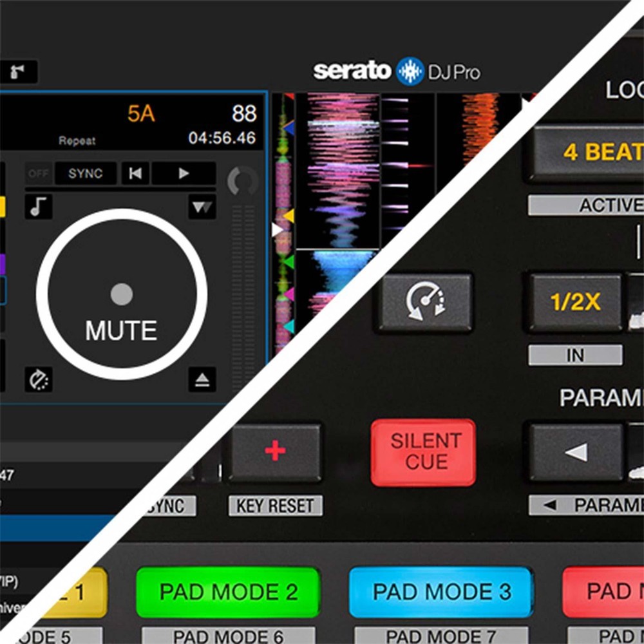Click the keylock music note icon
This screenshot has height=644, width=644.
[39, 207]
